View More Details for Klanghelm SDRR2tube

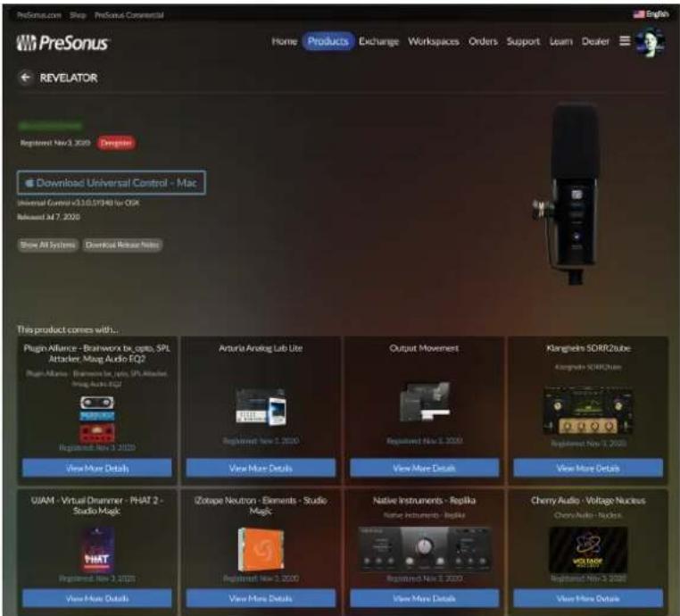588,468
